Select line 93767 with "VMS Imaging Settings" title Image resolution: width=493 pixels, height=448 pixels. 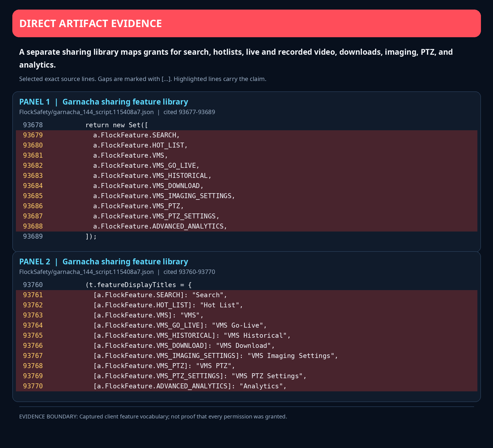(246, 356)
